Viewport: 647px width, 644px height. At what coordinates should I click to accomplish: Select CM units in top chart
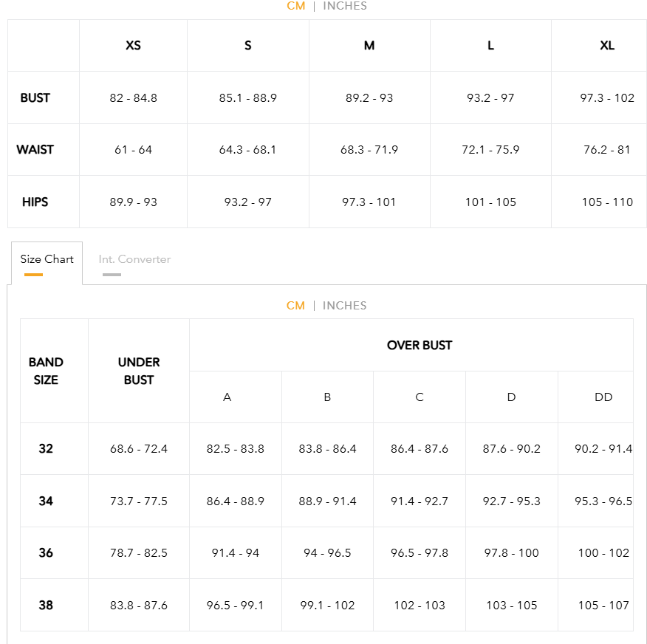point(296,6)
